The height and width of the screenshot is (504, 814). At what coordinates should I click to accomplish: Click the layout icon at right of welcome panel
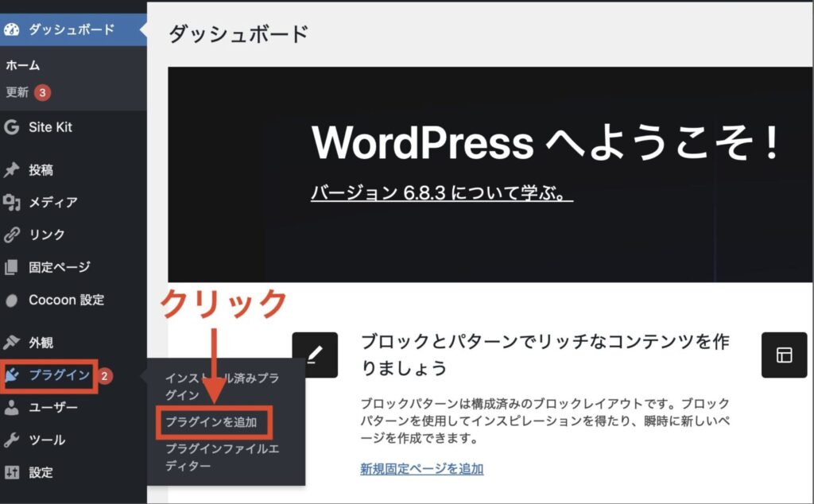[x=784, y=355]
